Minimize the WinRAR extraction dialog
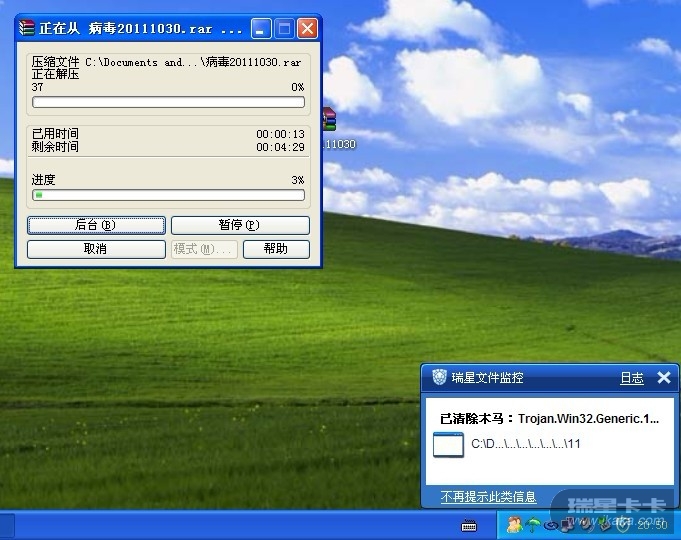The height and width of the screenshot is (540, 681). tap(261, 29)
